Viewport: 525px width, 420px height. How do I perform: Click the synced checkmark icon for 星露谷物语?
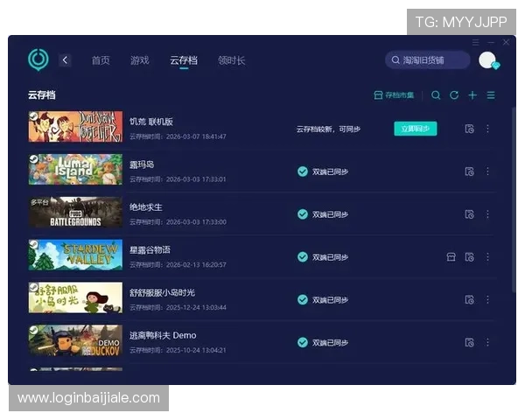tap(303, 257)
